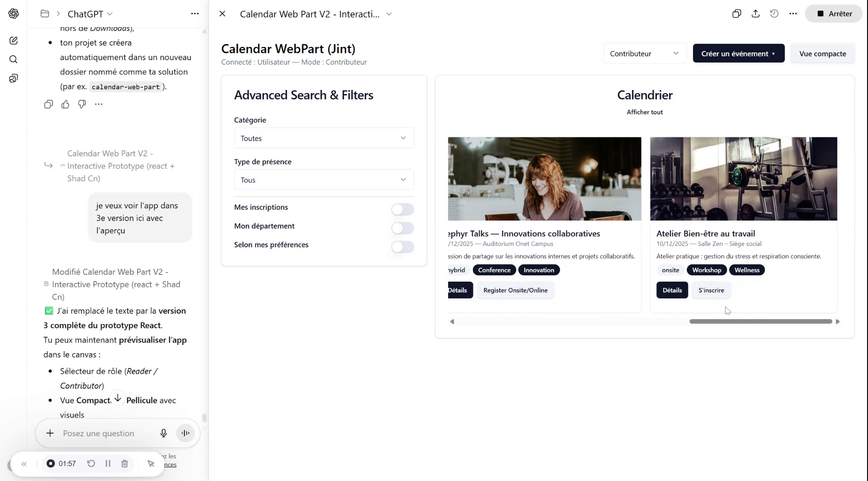Change the Contributeur role selector
868x481 pixels.
pyautogui.click(x=644, y=53)
